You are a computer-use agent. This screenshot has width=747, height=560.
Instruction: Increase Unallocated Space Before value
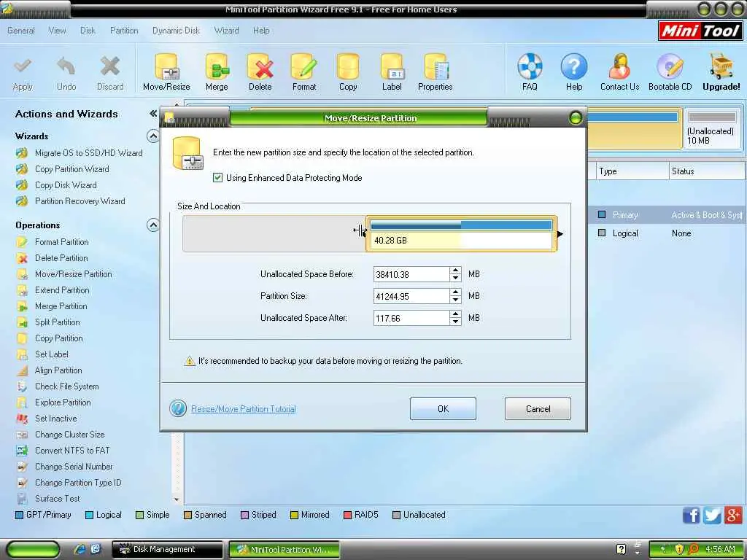pyautogui.click(x=455, y=271)
